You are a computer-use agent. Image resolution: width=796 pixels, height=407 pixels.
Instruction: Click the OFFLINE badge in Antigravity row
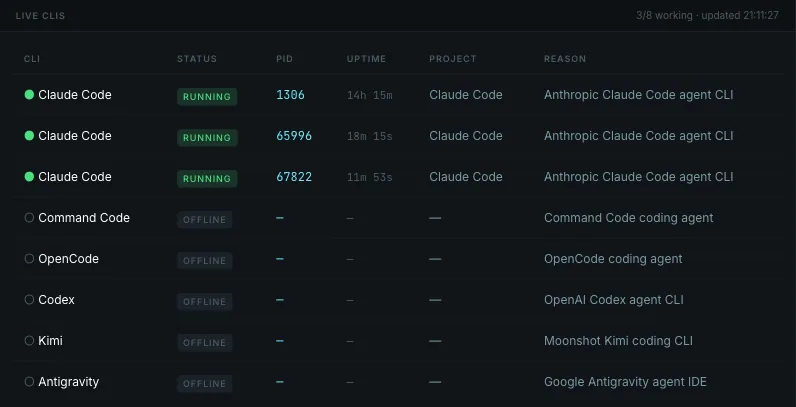(x=205, y=384)
